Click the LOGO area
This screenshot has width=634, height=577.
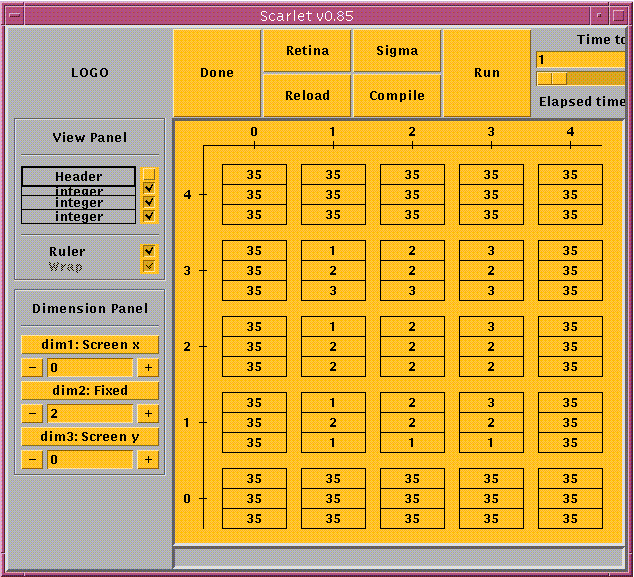(90, 73)
